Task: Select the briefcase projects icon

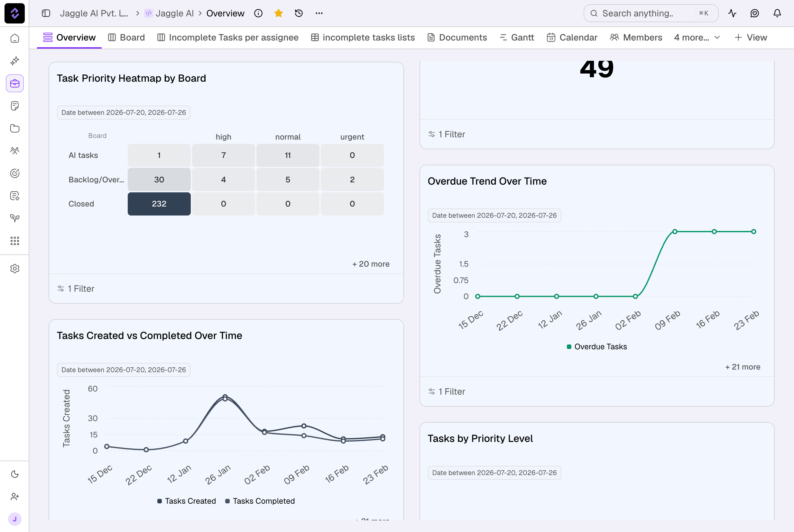Action: (14, 83)
